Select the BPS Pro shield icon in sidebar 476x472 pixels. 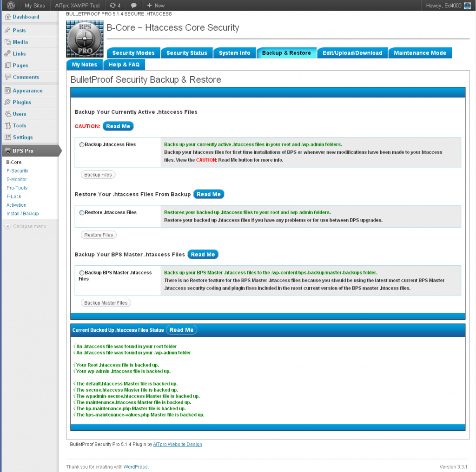coord(7,151)
